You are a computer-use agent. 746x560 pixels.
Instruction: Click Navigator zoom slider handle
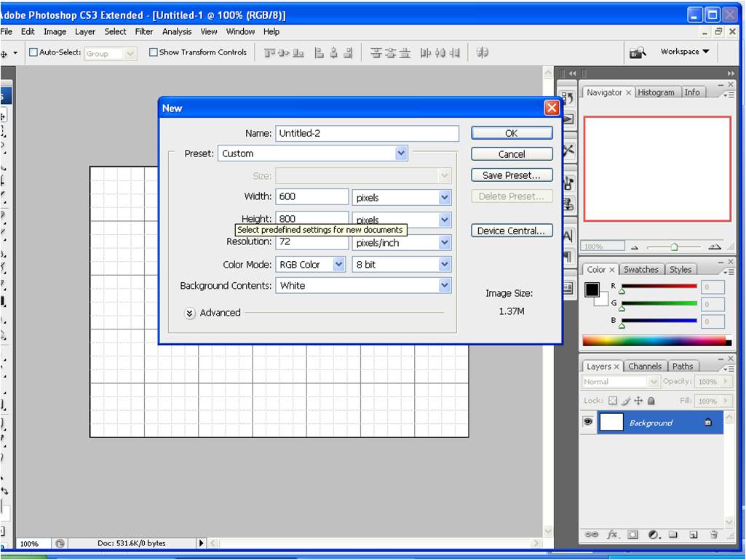click(x=674, y=247)
